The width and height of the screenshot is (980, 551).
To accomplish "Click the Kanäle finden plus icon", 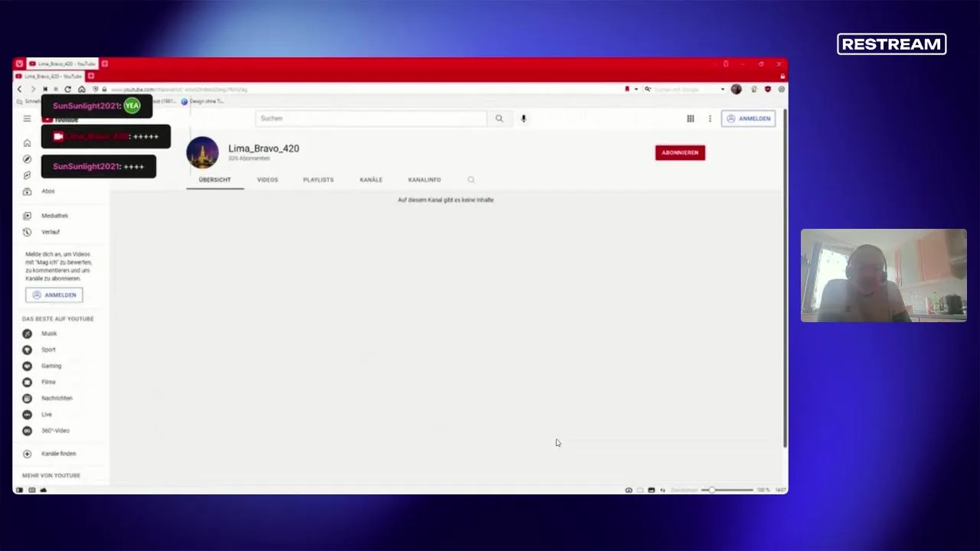I will click(27, 454).
